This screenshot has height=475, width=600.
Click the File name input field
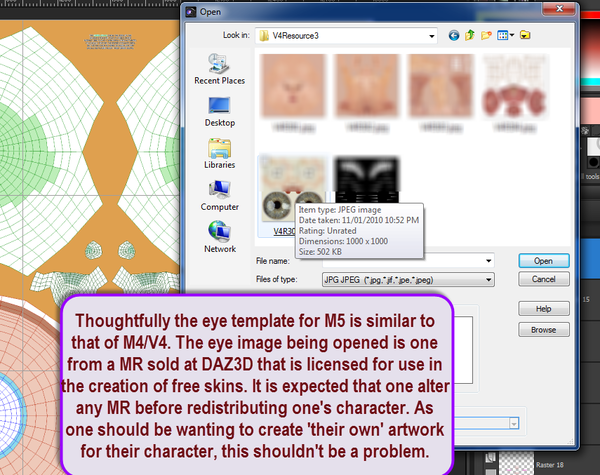408,261
